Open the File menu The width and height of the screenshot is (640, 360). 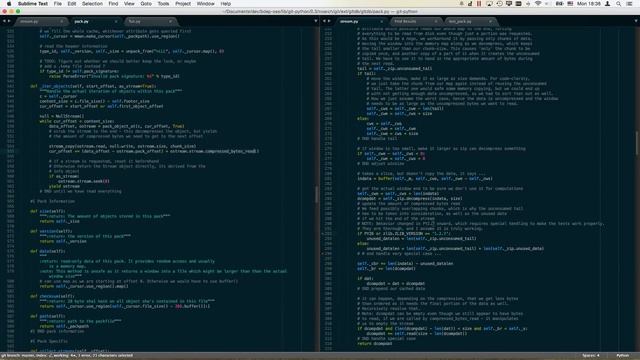(x=58, y=4)
